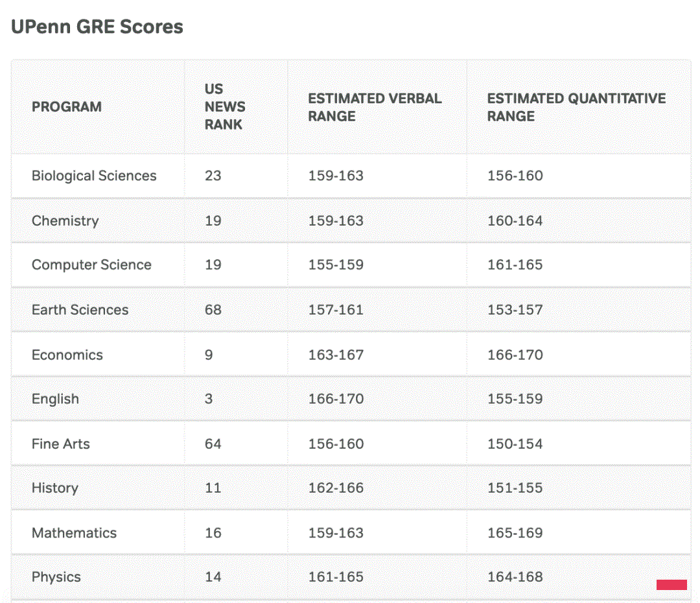Click Economics rank 9
This screenshot has height=603, width=700.
209,355
